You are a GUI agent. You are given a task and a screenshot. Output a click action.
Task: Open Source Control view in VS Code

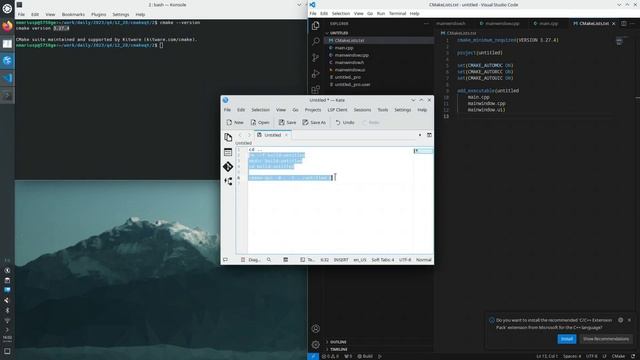tap(316, 58)
